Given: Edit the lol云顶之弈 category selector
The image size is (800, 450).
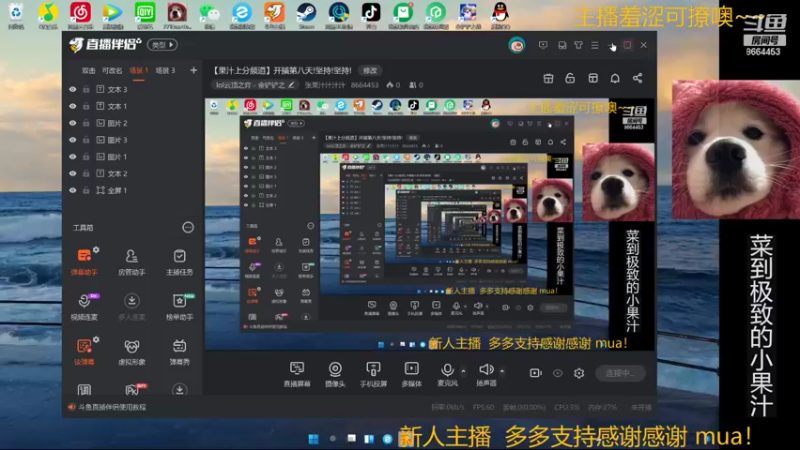Looking at the screenshot, I should point(254,85).
